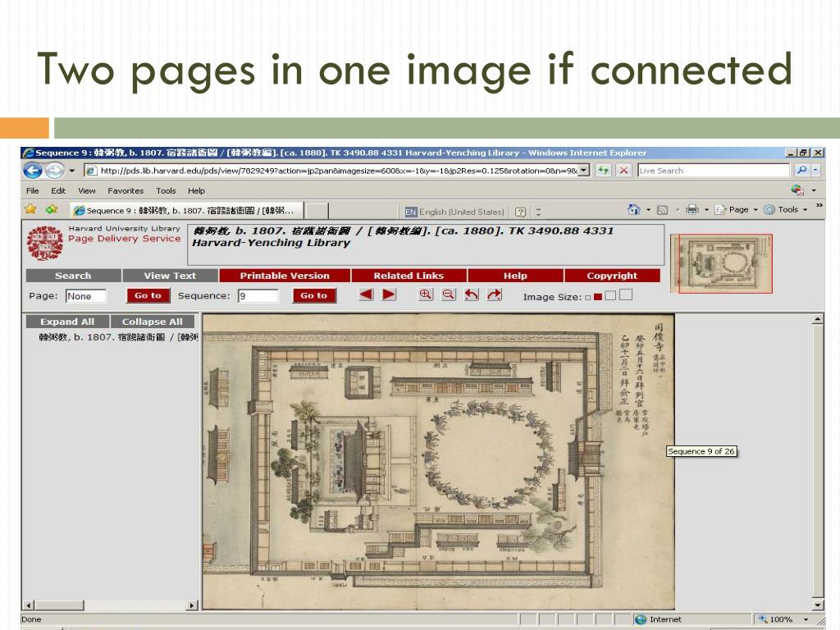
Task: Zoom in with the magnifier plus icon
Action: tap(426, 294)
